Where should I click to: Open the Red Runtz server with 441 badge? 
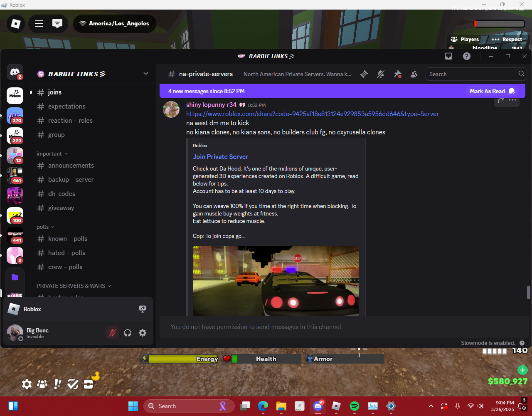pyautogui.click(x=15, y=235)
